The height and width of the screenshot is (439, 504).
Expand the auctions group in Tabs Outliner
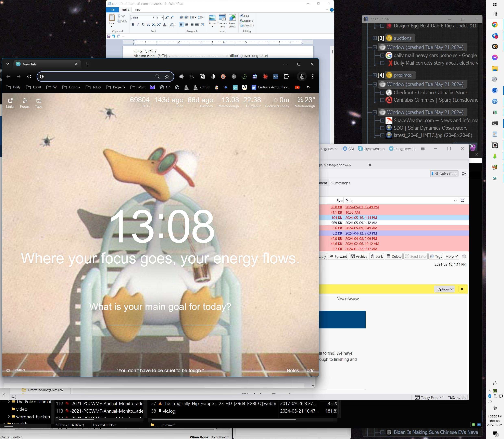point(375,38)
